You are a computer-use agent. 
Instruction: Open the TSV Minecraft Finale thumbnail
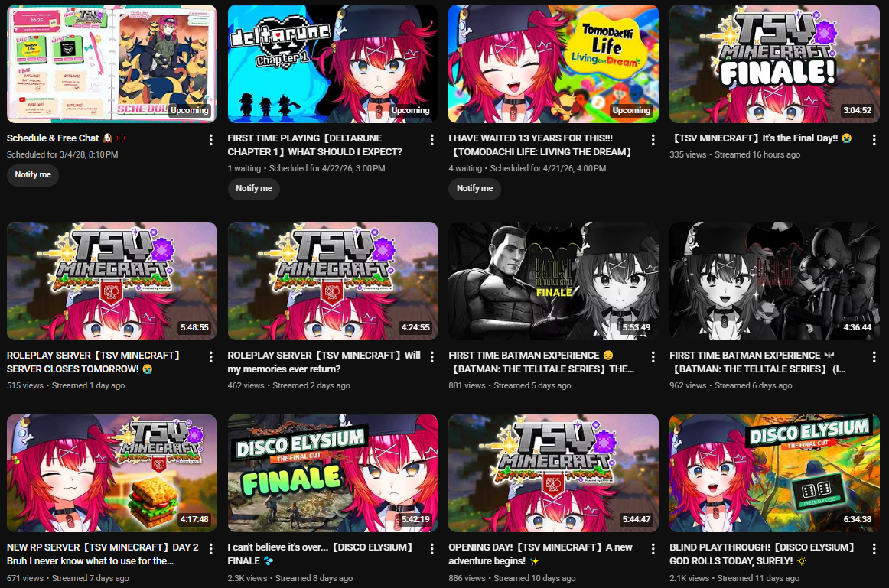774,64
